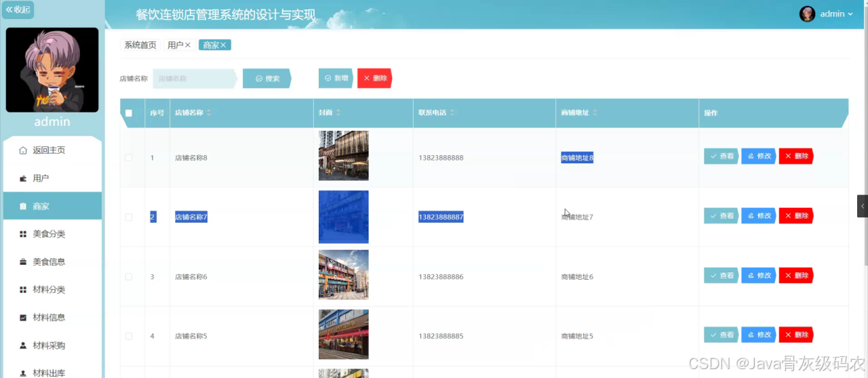
Task: Click grid icon beside 材料分类
Action: (23, 289)
